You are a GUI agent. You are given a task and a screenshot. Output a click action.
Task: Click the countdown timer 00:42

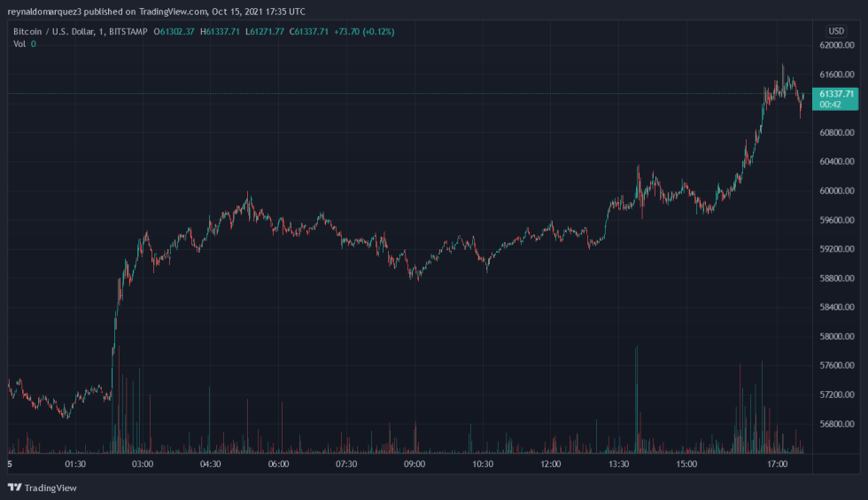830,105
